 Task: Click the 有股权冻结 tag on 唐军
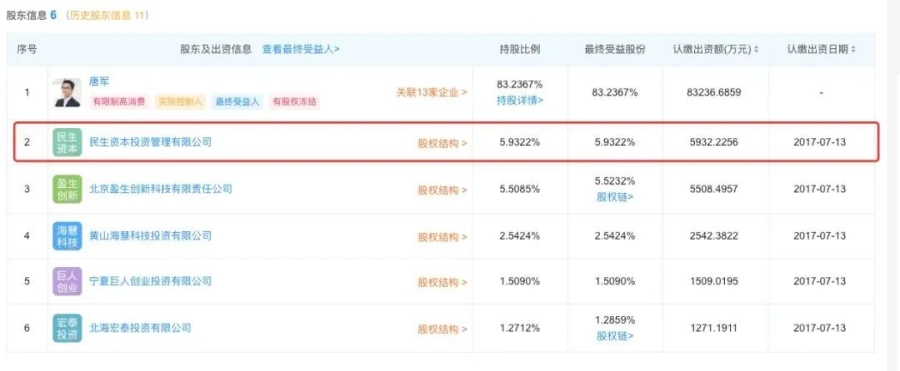click(295, 102)
